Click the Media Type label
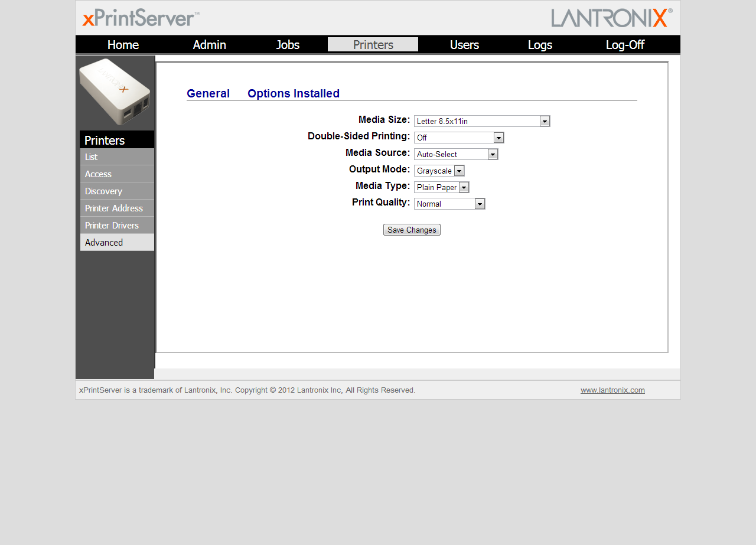756x545 pixels. (383, 186)
